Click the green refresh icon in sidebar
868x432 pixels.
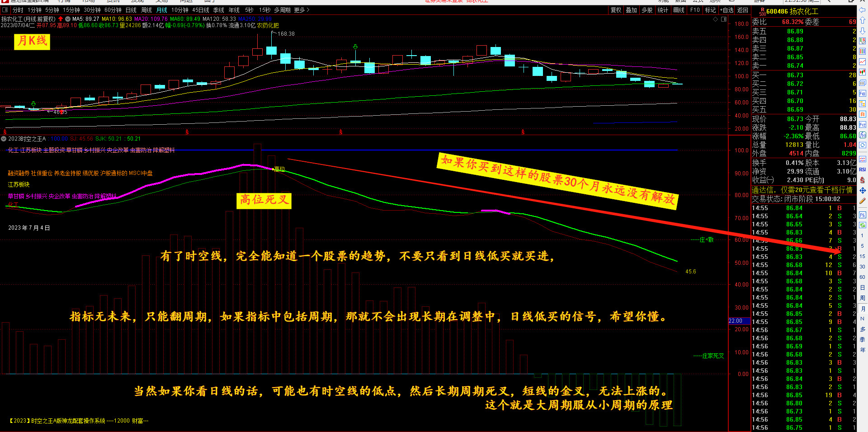[x=863, y=225]
